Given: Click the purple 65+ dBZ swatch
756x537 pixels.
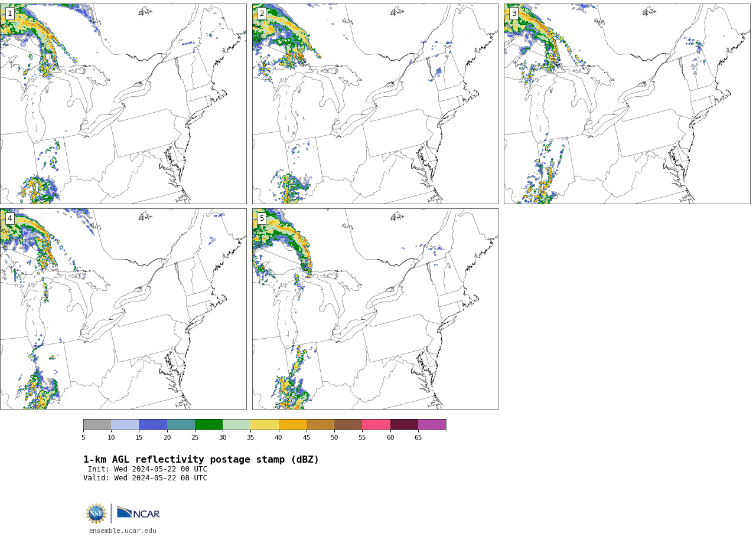Looking at the screenshot, I should (x=432, y=425).
